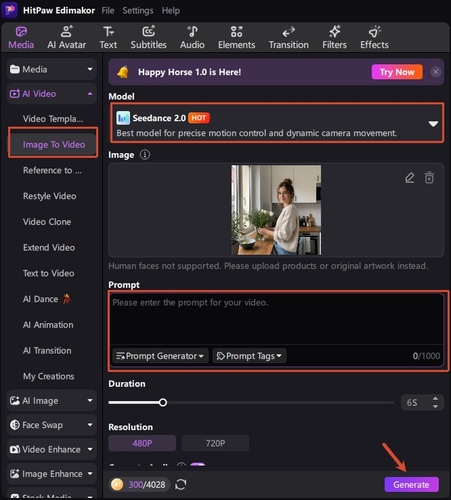This screenshot has height=500, width=451.
Task: Increase duration with up stepper arrow
Action: (x=435, y=399)
